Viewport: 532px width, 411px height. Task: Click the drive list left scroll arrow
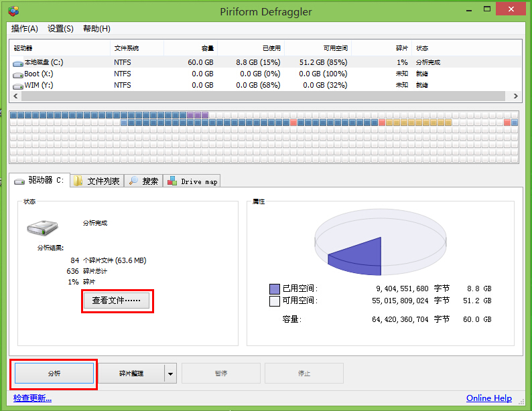tap(15, 96)
